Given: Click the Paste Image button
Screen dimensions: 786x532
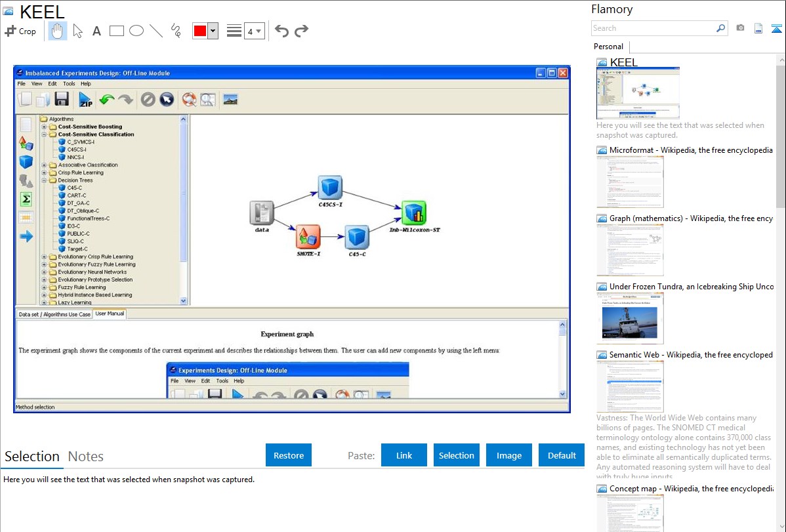Looking at the screenshot, I should click(x=508, y=455).
